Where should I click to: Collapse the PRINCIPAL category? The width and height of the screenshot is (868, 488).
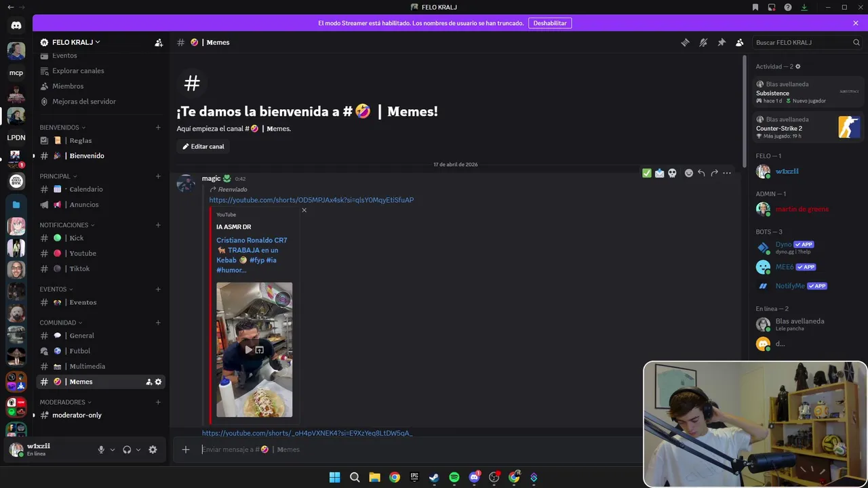click(x=58, y=176)
